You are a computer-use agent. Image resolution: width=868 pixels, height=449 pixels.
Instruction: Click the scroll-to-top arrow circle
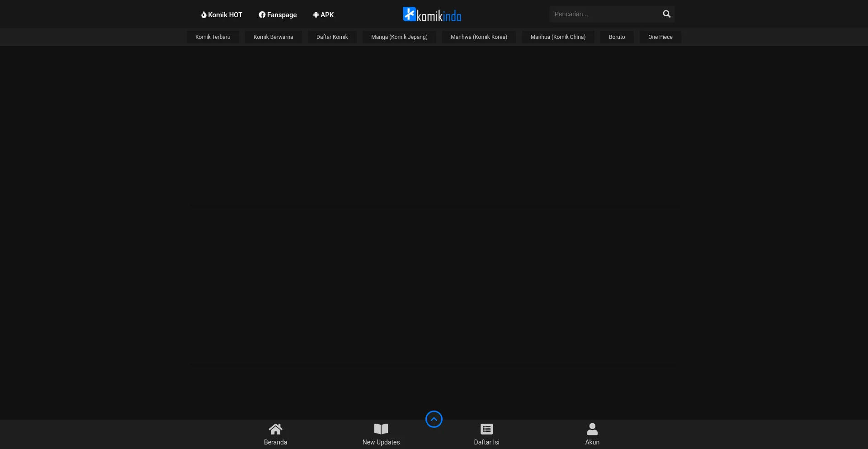point(434,419)
